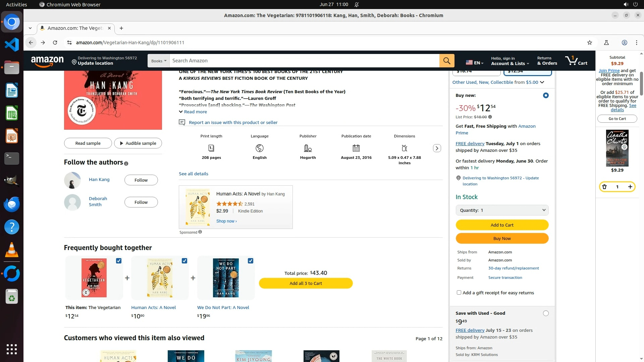Open the Books search category dropdown
This screenshot has width=644, height=362.
[158, 61]
